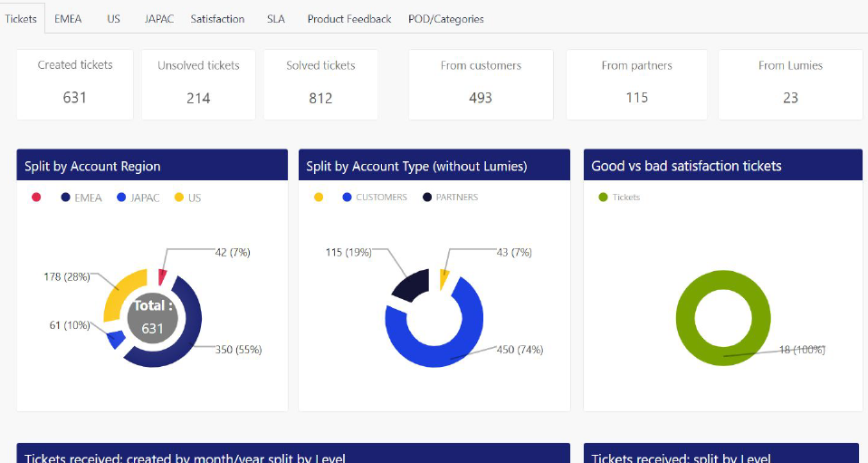
Task: Toggle the US yellow legend marker
Action: click(x=178, y=198)
